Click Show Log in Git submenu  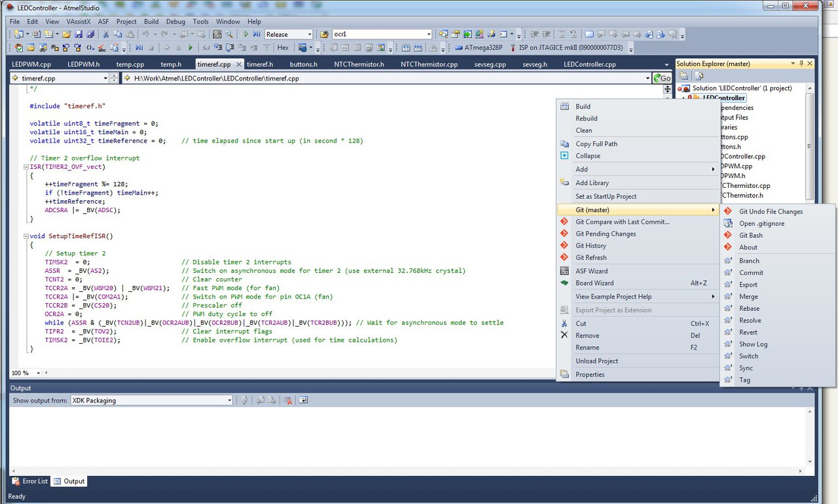[x=753, y=344]
